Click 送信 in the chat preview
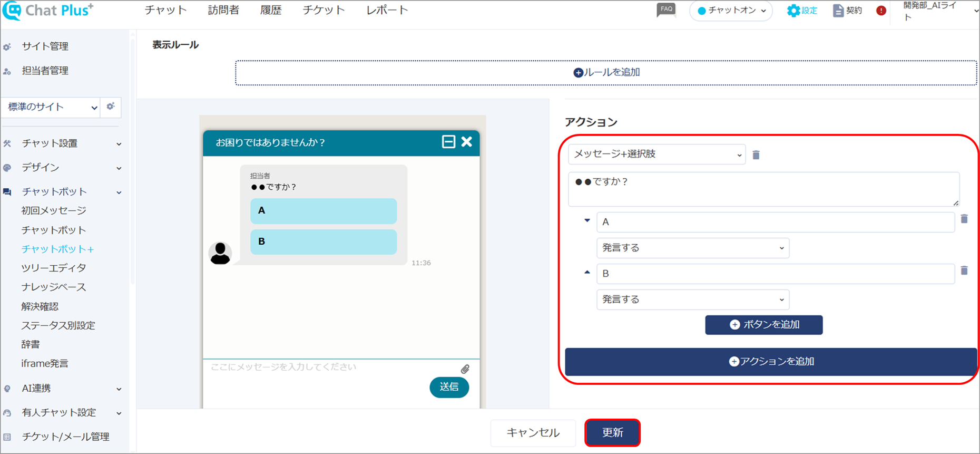980x454 pixels. (449, 387)
